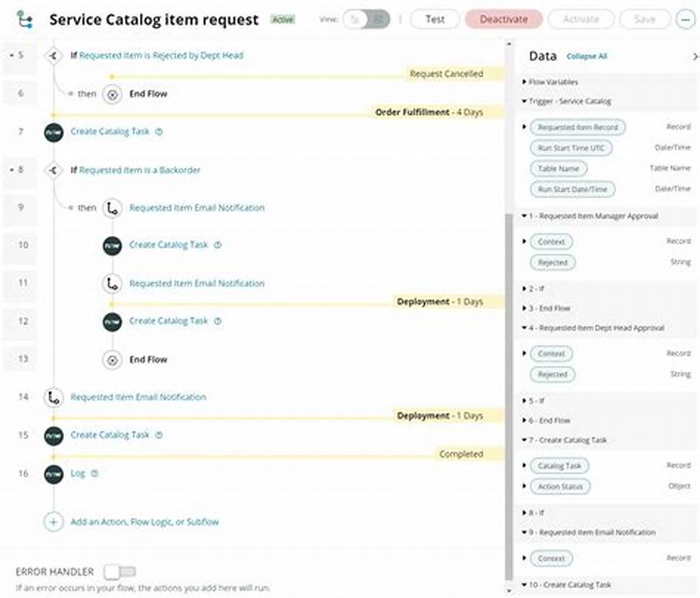Open the Log action icon at step 16
This screenshot has width=700, height=598.
click(x=53, y=474)
